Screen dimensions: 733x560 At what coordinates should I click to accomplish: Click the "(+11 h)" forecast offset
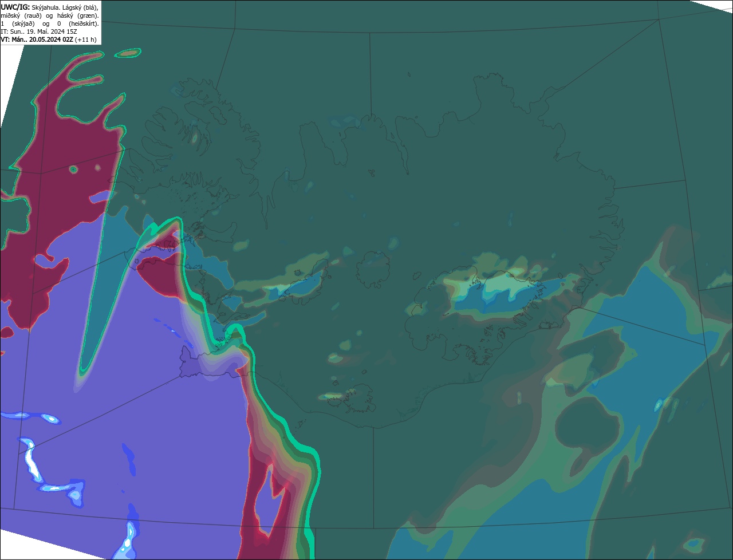pyautogui.click(x=85, y=40)
